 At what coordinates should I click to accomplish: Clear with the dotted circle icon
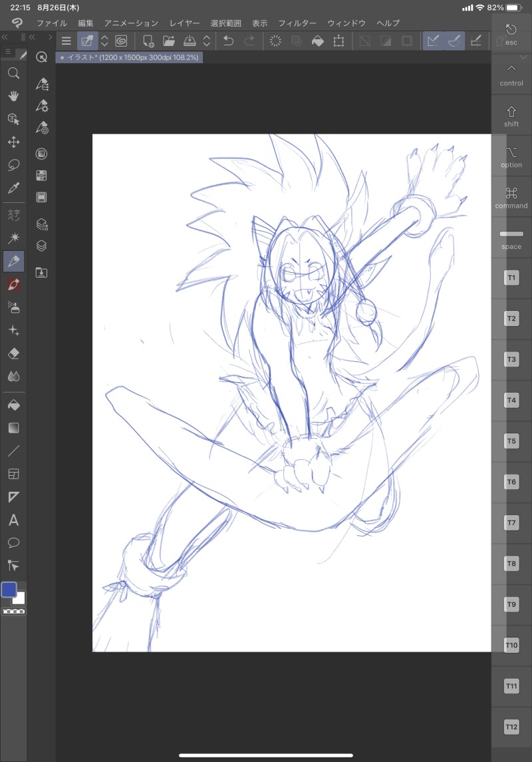(x=276, y=41)
